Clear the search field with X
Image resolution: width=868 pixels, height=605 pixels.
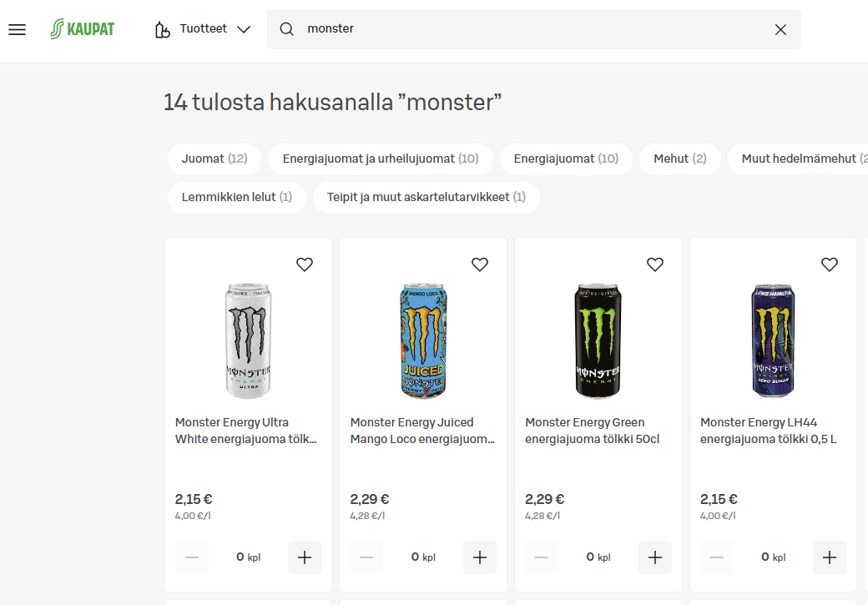780,30
